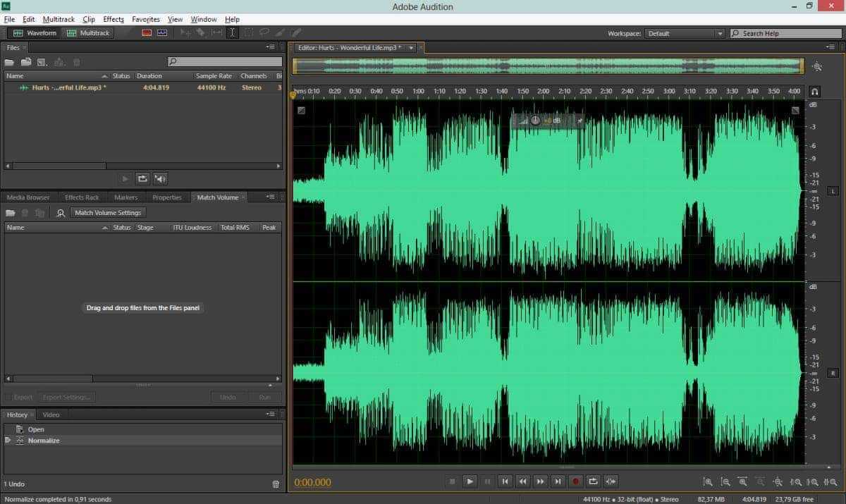Start playback with the Play button
Image resolution: width=846 pixels, height=504 pixels.
click(470, 481)
